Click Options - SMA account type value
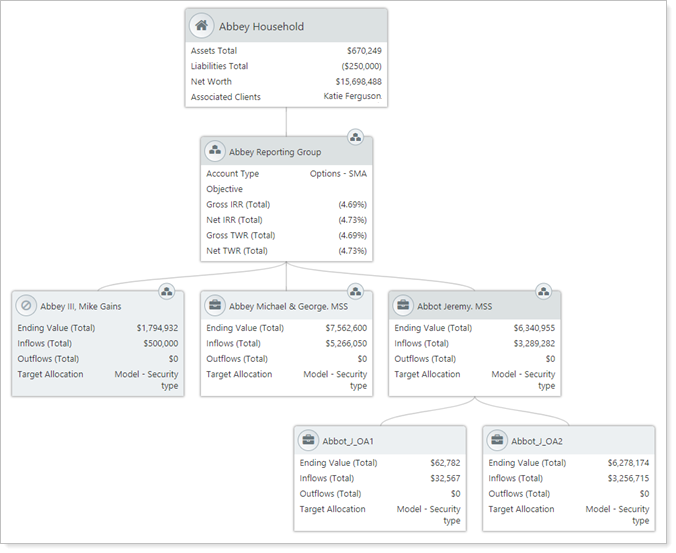This screenshot has height=553, width=676. point(338,173)
